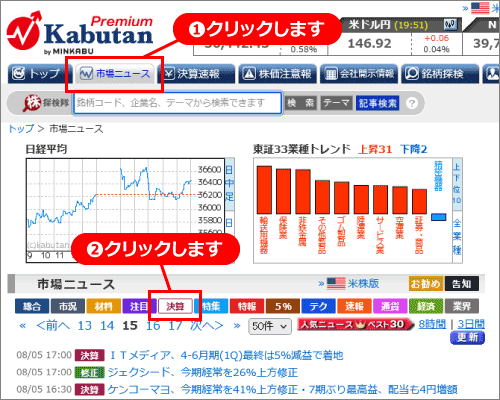Follow the トップ breadcrumb link
This screenshot has width=500, height=400.
pos(21,129)
